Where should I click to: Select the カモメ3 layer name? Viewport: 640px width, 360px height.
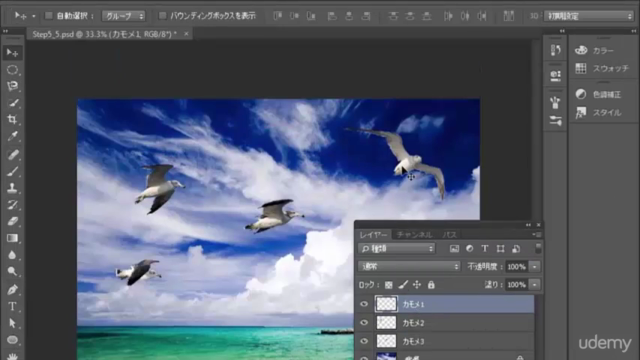click(413, 341)
